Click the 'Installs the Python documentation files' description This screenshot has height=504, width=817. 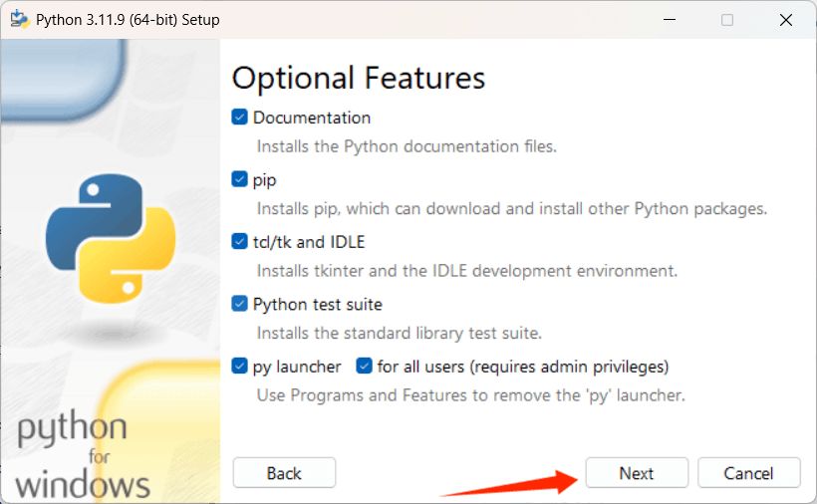(x=407, y=146)
